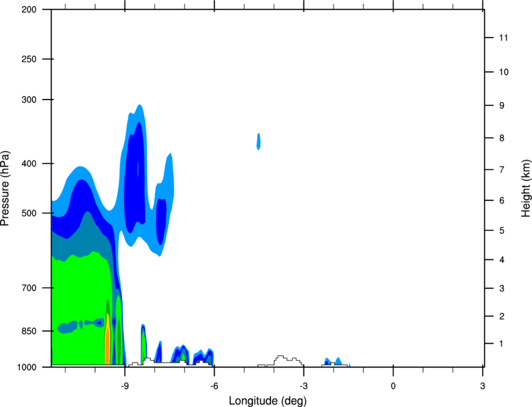Pick the 9 km height label
532x407 pixels.
coord(502,106)
